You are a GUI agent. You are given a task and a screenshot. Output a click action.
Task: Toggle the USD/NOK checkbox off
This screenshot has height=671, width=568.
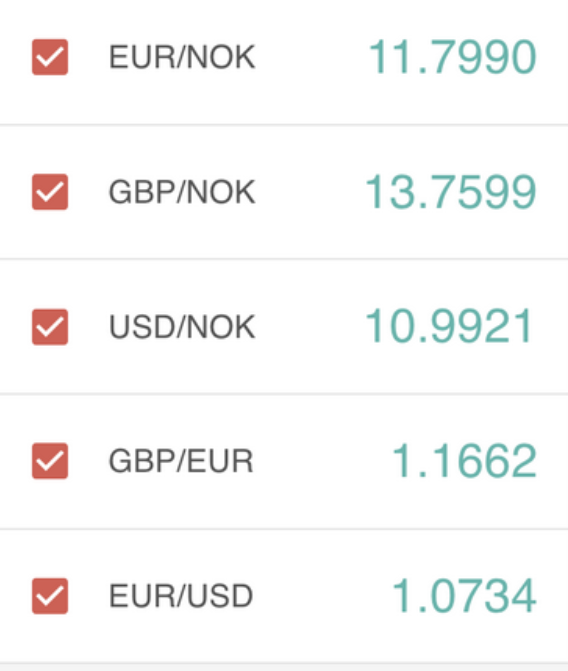click(x=50, y=327)
